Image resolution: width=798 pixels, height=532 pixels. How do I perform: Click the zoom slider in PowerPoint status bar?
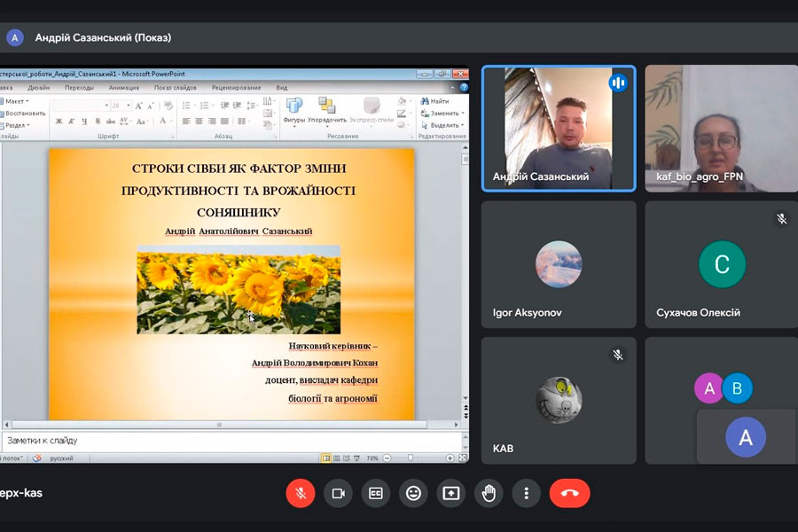pyautogui.click(x=411, y=458)
